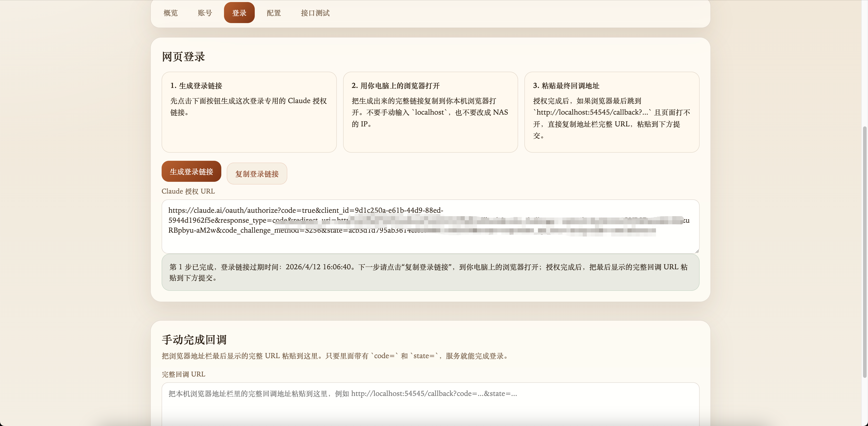Click the Claude 授权 URL label
The height and width of the screenshot is (426, 868).
[188, 191]
